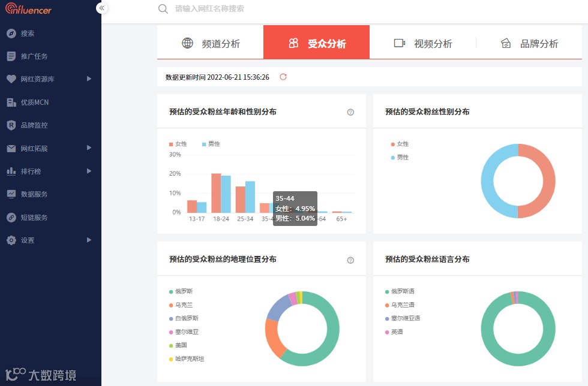Open 优质MCN menu item
Image resolution: width=588 pixels, height=386 pixels.
pos(35,102)
